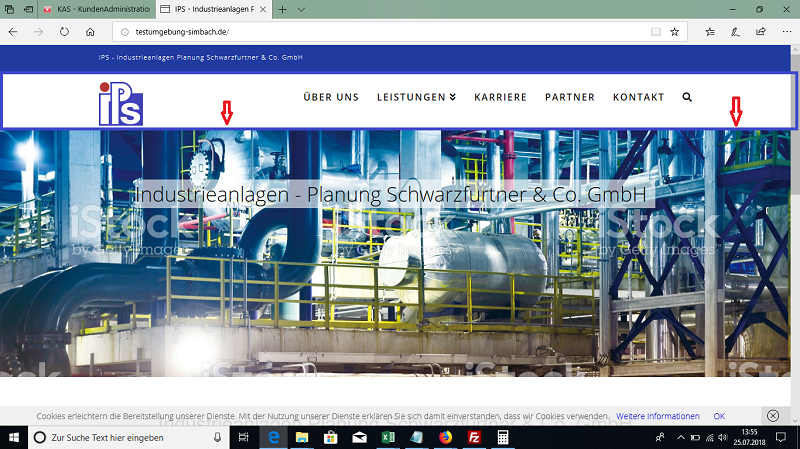The height and width of the screenshot is (449, 800).
Task: Share this page icon
Action: coord(761,32)
